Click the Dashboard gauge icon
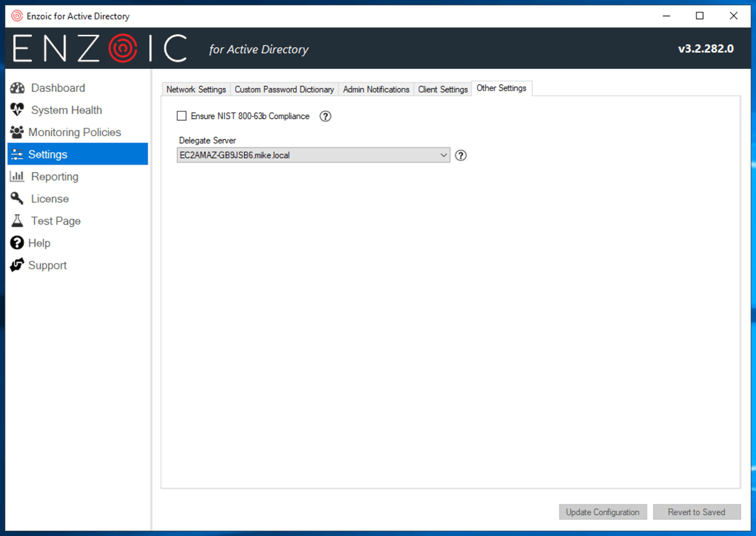Image resolution: width=756 pixels, height=536 pixels. tap(17, 88)
